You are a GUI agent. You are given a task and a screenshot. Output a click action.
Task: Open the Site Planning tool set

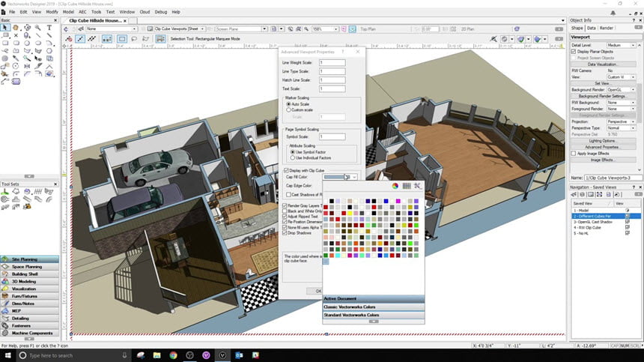[x=29, y=259]
